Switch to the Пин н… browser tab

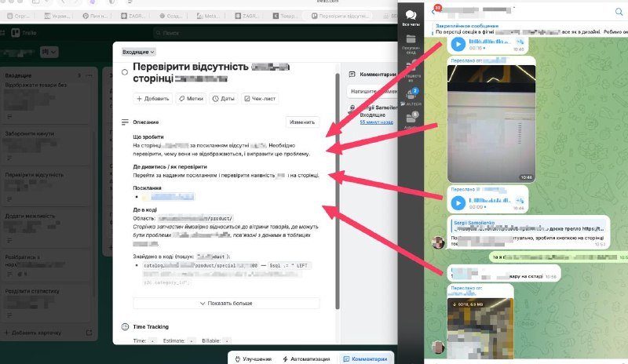[95, 16]
